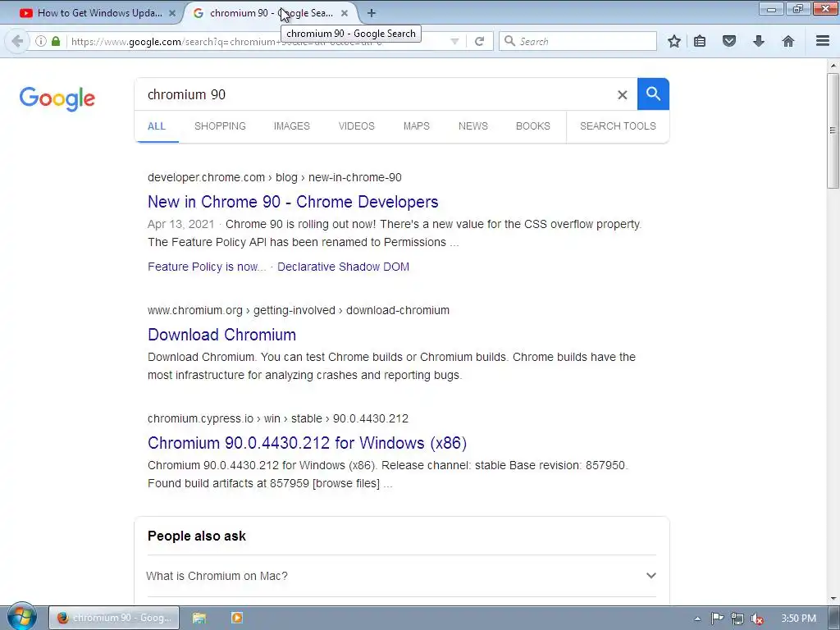Viewport: 840px width, 630px height.
Task: Close the YouTube Windows Update tab
Action: click(172, 13)
